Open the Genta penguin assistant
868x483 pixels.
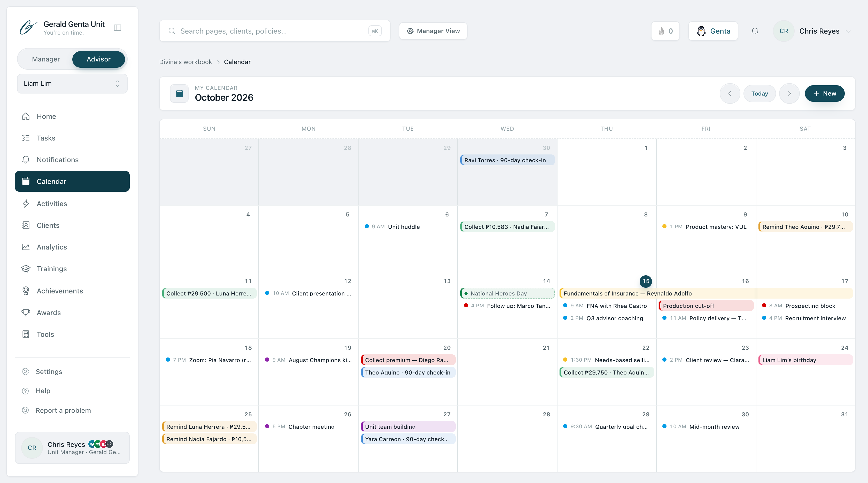(x=713, y=31)
